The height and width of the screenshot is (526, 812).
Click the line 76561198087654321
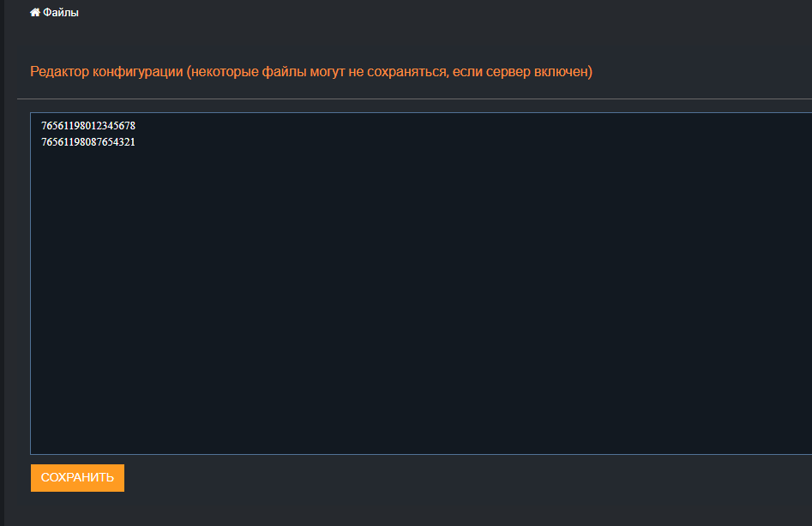pyautogui.click(x=88, y=142)
